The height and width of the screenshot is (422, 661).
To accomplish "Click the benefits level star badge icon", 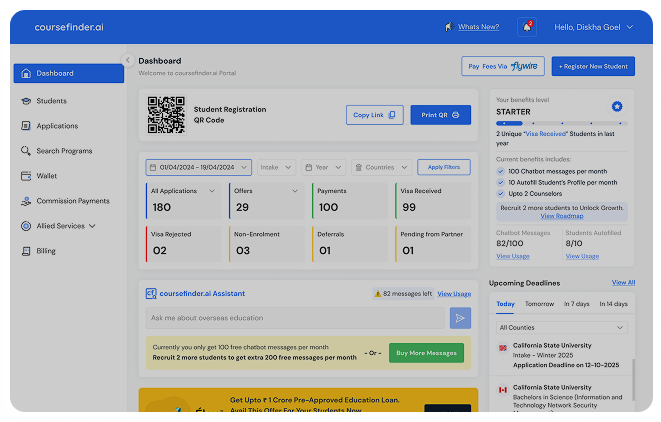I will click(x=617, y=106).
